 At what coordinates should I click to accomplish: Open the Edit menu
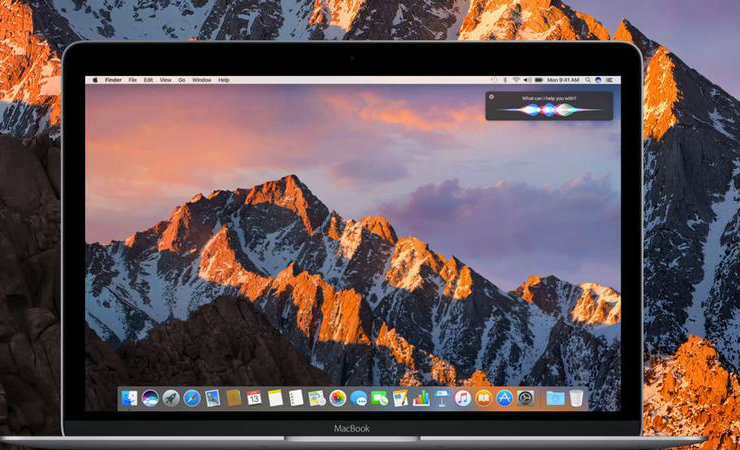click(x=148, y=80)
